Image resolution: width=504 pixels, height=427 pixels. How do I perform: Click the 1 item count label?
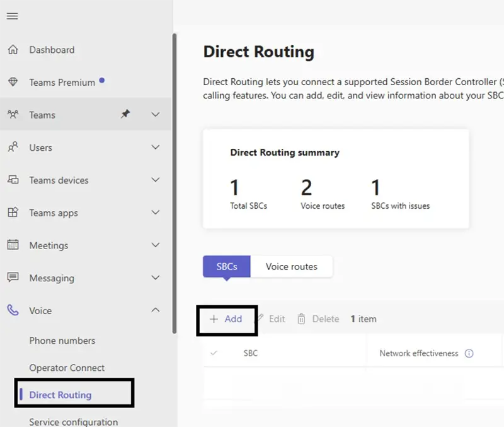[364, 319]
